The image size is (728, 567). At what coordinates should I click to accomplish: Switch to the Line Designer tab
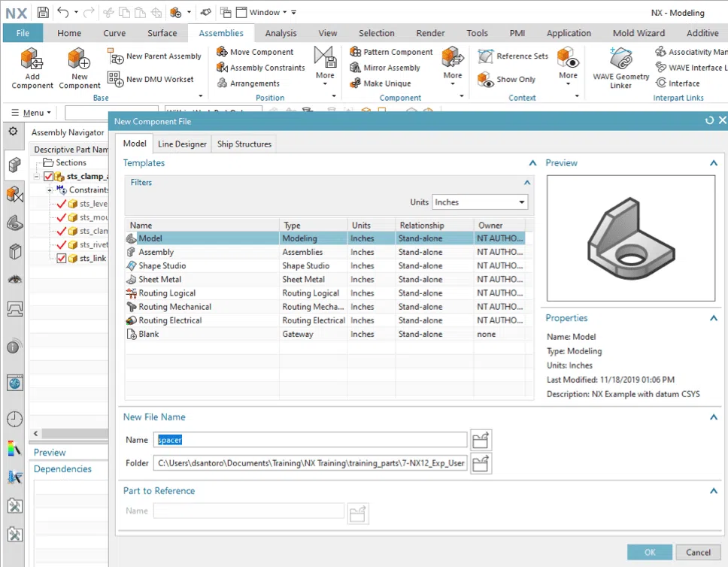point(181,144)
